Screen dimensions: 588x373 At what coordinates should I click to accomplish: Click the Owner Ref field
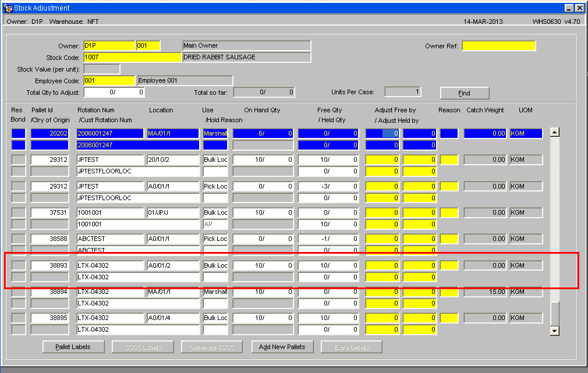[x=499, y=46]
